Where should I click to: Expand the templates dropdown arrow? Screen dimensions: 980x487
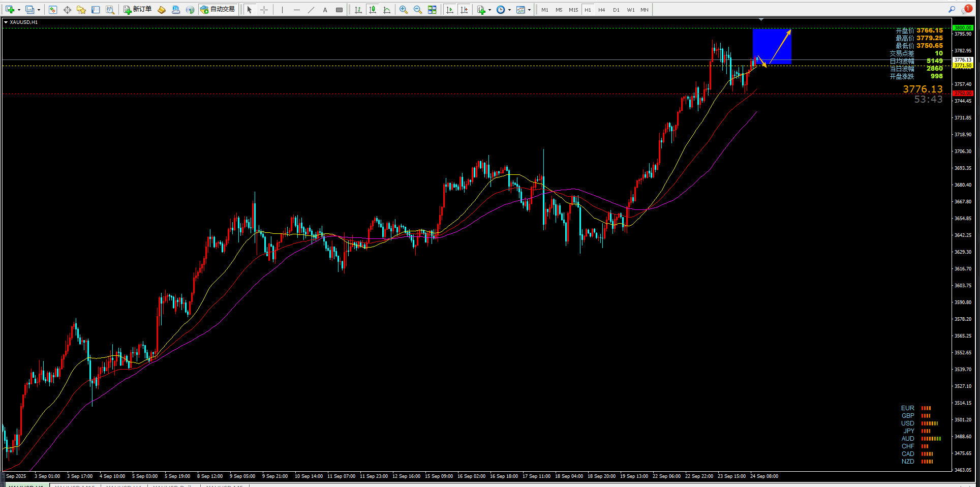(x=529, y=10)
